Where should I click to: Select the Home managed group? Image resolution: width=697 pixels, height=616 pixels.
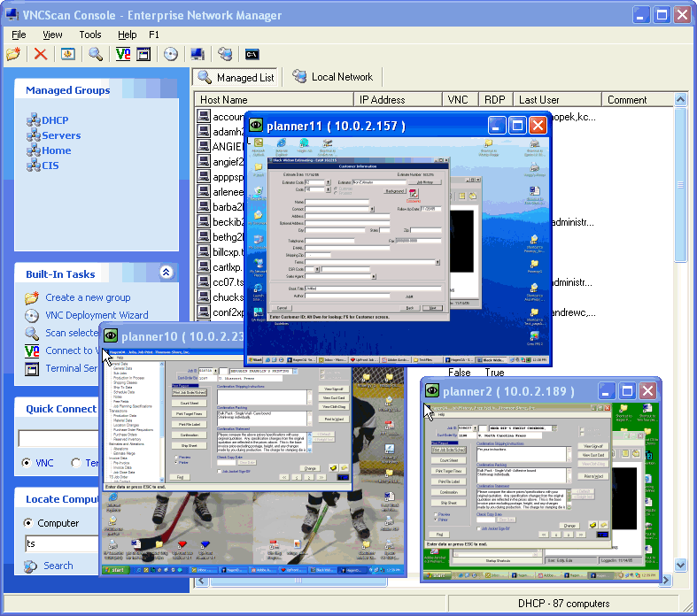click(x=57, y=150)
